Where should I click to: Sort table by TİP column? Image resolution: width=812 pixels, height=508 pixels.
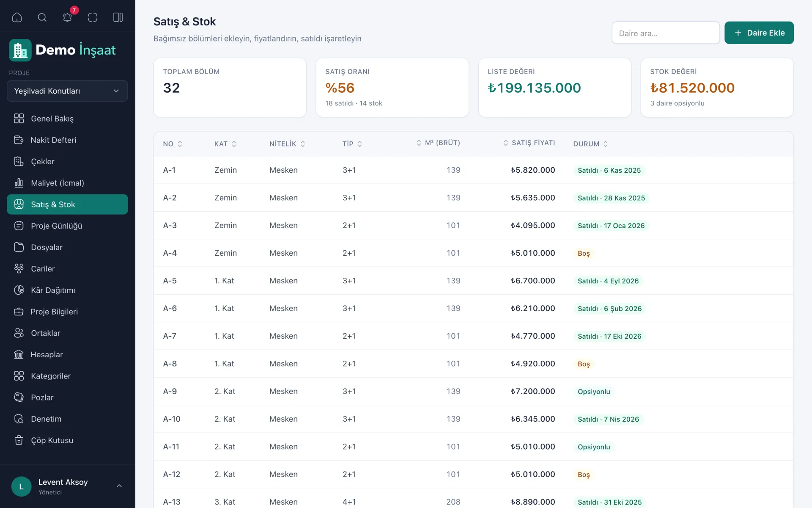pyautogui.click(x=352, y=144)
